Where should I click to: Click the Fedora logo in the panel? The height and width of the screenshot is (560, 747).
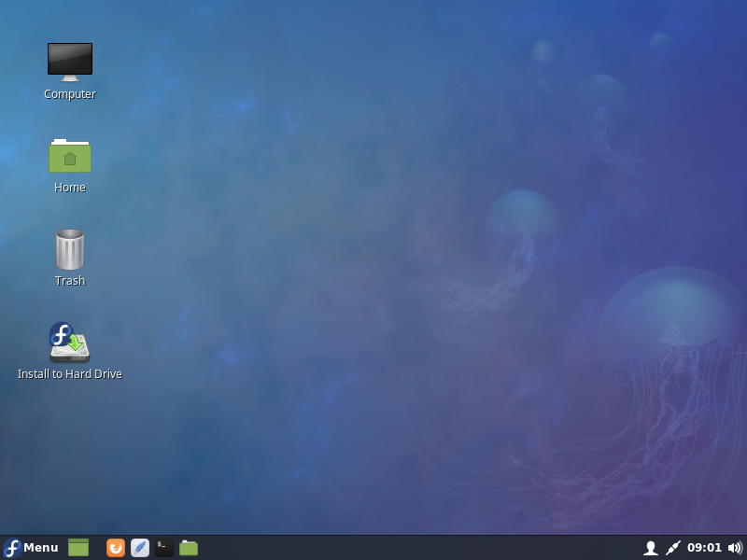point(12,548)
